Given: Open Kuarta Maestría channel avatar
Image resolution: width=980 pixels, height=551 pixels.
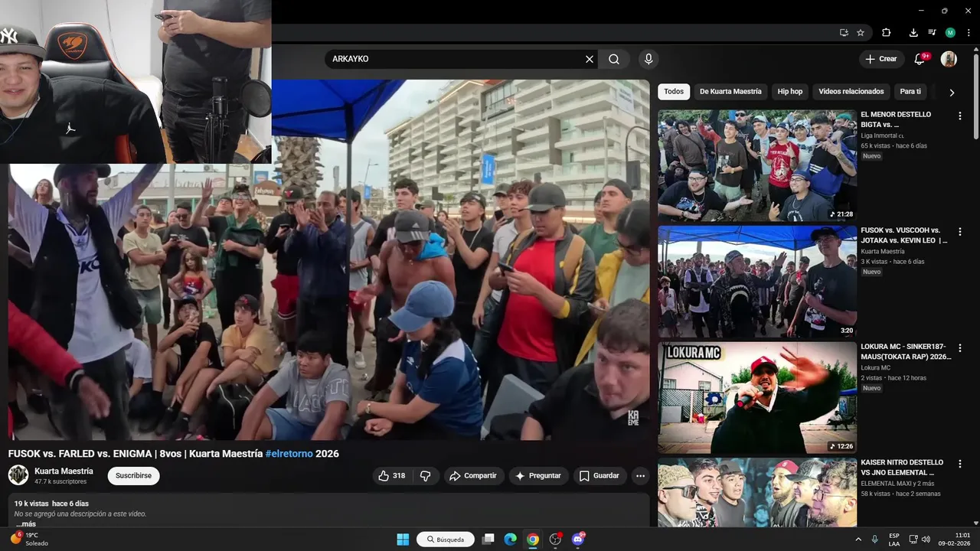Looking at the screenshot, I should click(x=18, y=475).
